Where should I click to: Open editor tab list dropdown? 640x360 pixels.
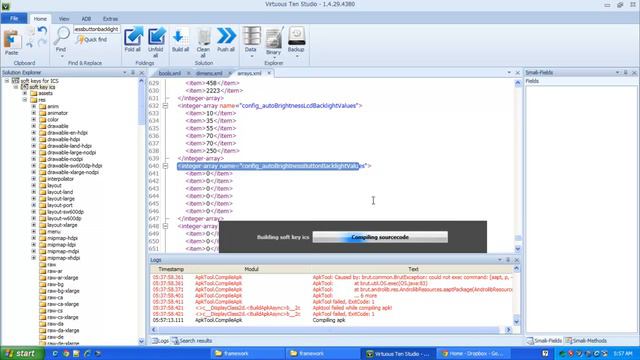pos(509,73)
